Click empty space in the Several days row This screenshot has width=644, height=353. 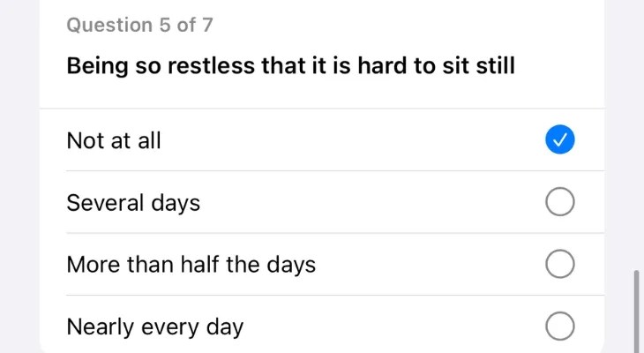coord(371,203)
